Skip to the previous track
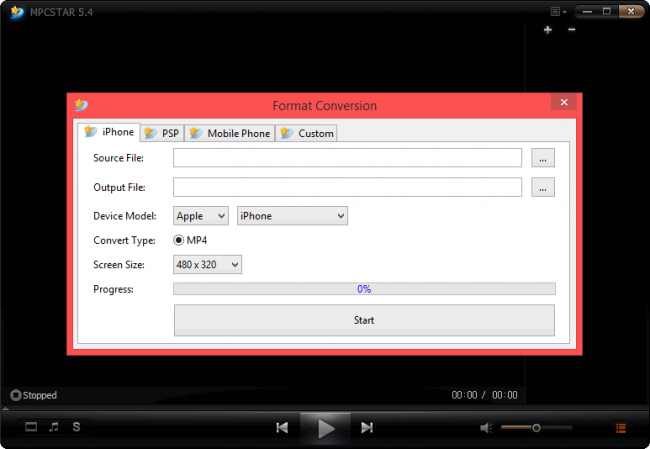The height and width of the screenshot is (449, 650). (282, 427)
